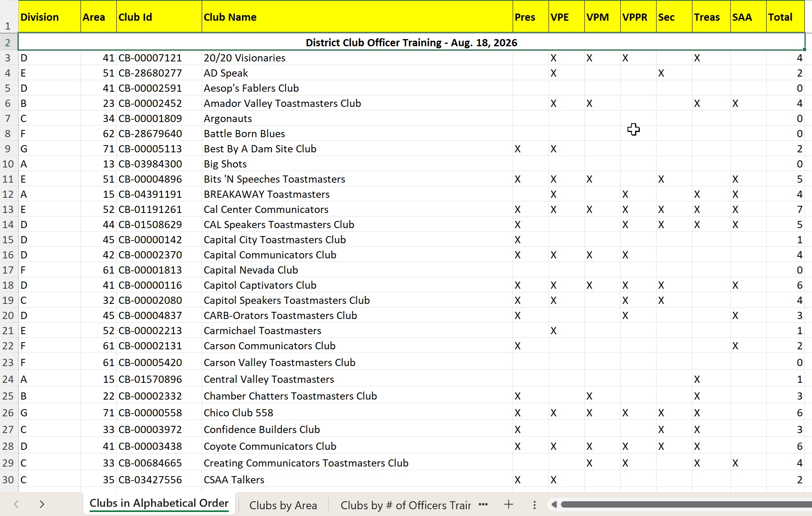Screen dimensions: 812x516
Task: Click Capital City Toastmasters Club cell
Action: (x=357, y=240)
